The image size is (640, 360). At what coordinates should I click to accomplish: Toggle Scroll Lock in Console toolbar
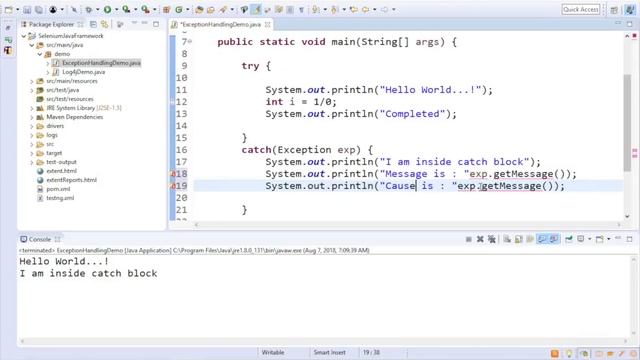click(x=518, y=239)
